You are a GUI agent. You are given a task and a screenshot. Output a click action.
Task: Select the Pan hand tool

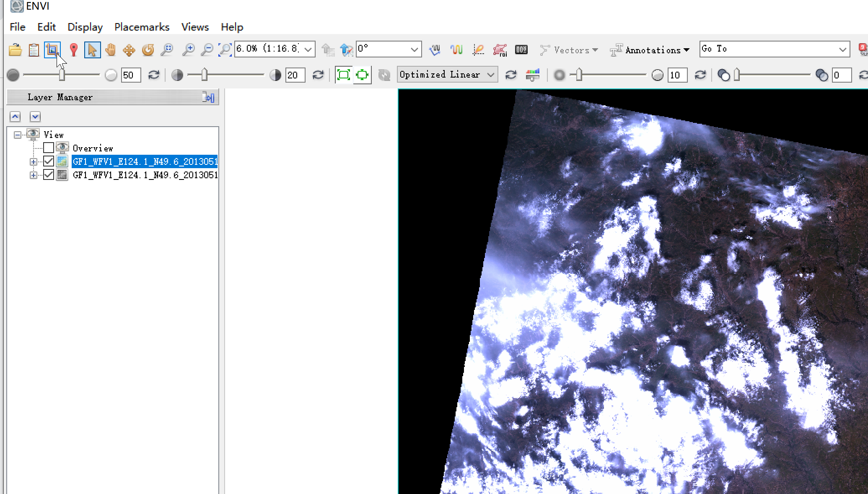[x=110, y=50]
